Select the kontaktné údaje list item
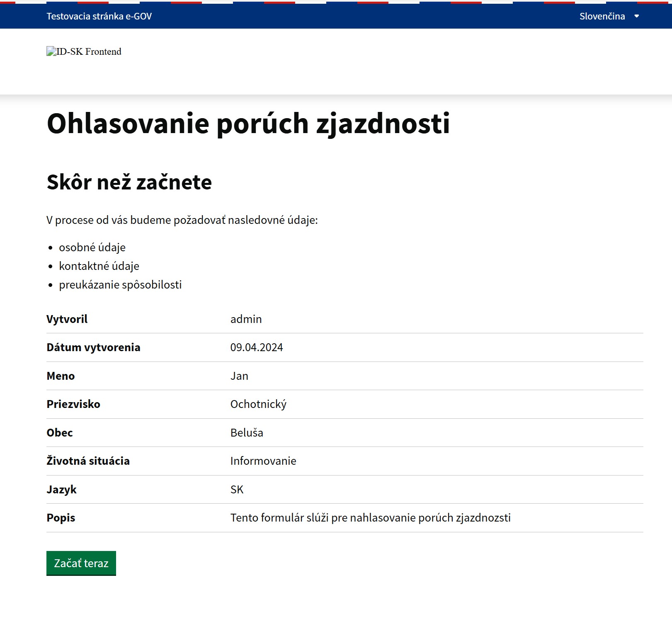The width and height of the screenshot is (672, 631). pos(99,266)
